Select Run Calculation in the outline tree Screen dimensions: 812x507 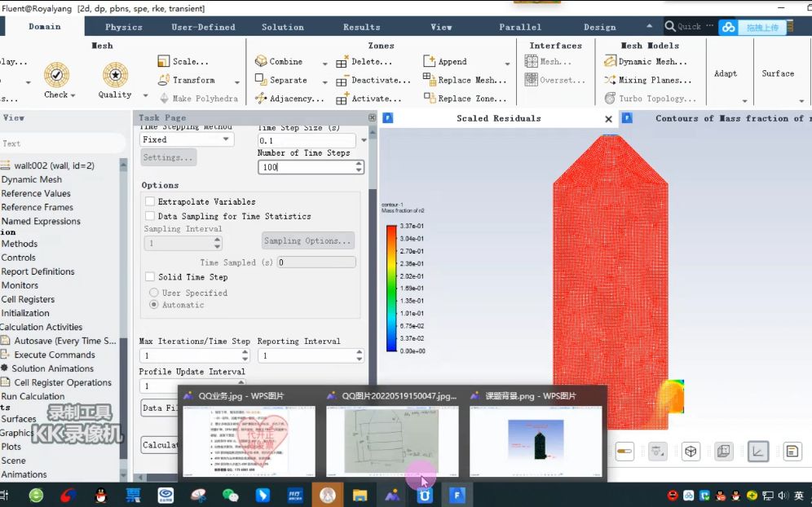pyautogui.click(x=33, y=396)
